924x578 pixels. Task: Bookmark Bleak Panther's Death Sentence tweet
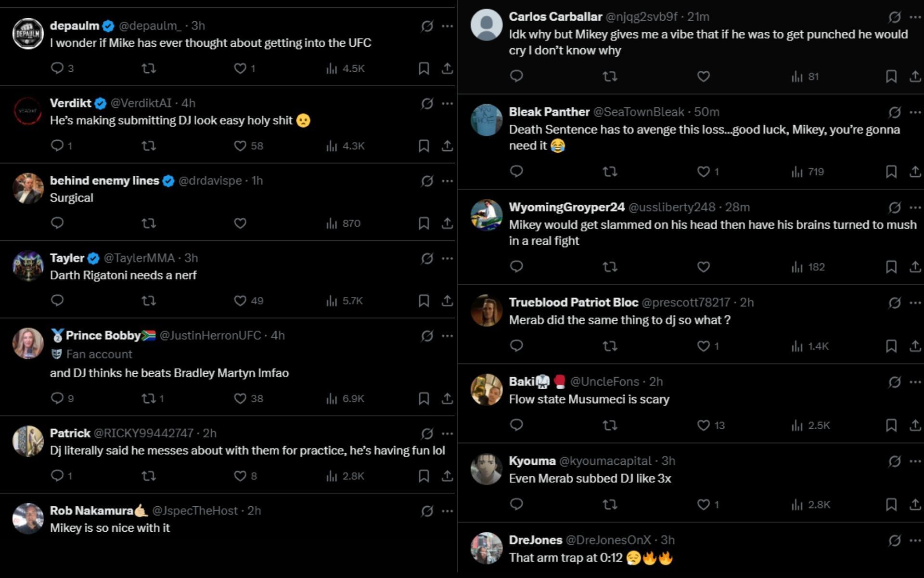coord(891,172)
